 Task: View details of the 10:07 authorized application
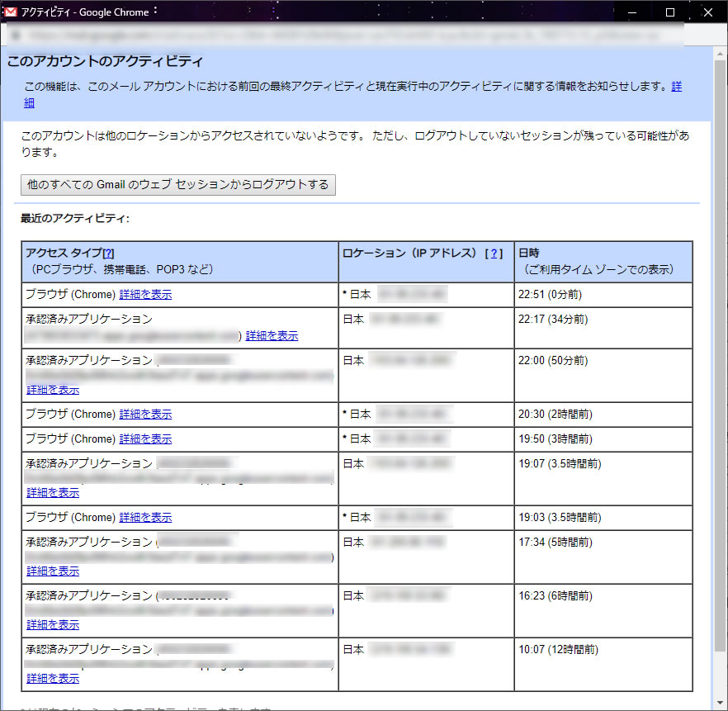click(x=53, y=679)
